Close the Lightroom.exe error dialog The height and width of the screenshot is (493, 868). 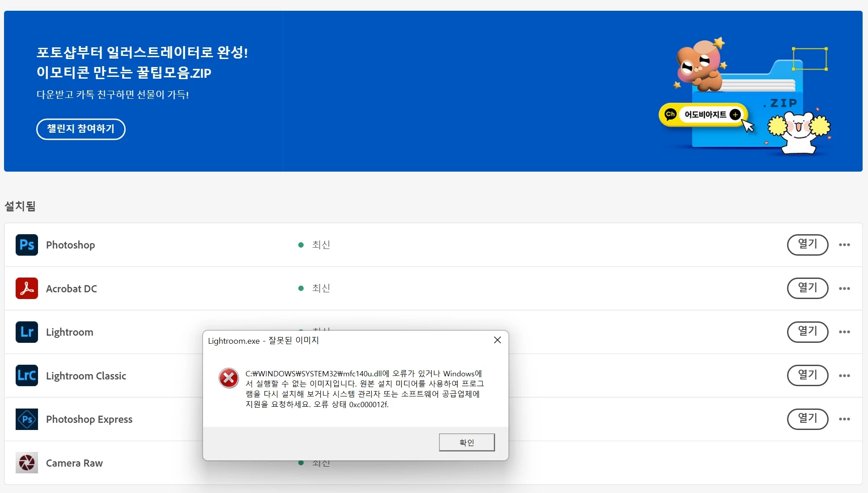[x=497, y=340]
